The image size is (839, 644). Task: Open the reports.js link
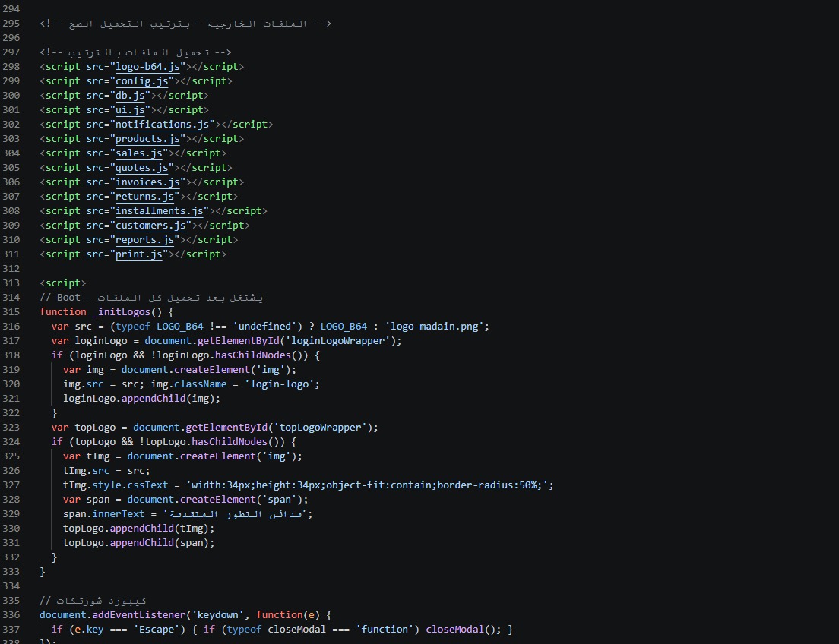coord(144,240)
